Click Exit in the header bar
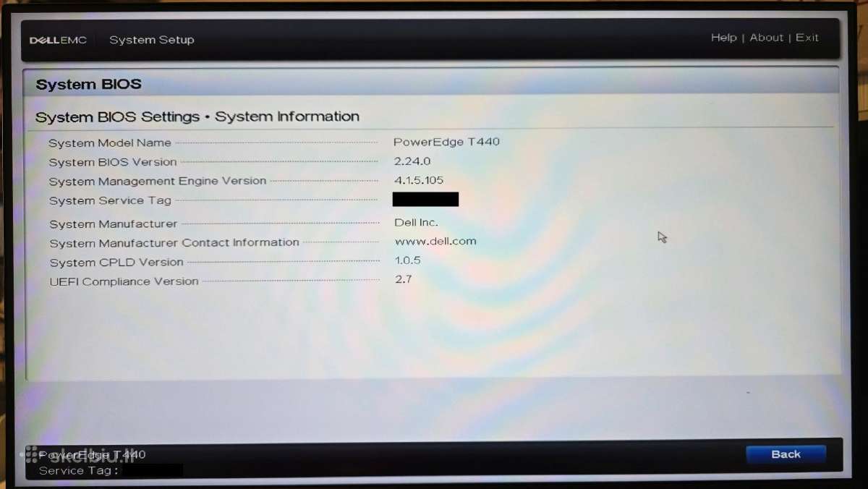 click(807, 38)
